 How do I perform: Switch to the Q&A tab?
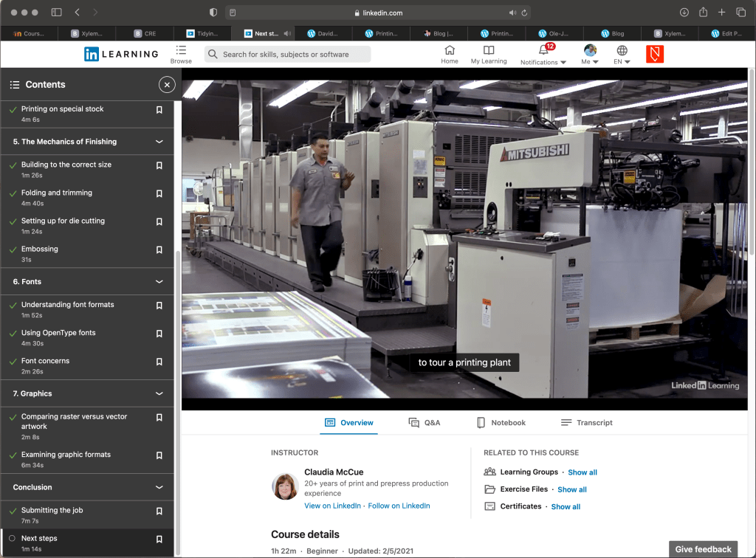tap(425, 423)
